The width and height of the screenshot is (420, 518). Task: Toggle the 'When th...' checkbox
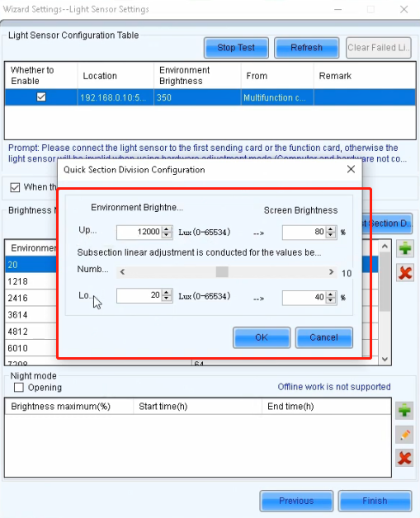point(15,187)
